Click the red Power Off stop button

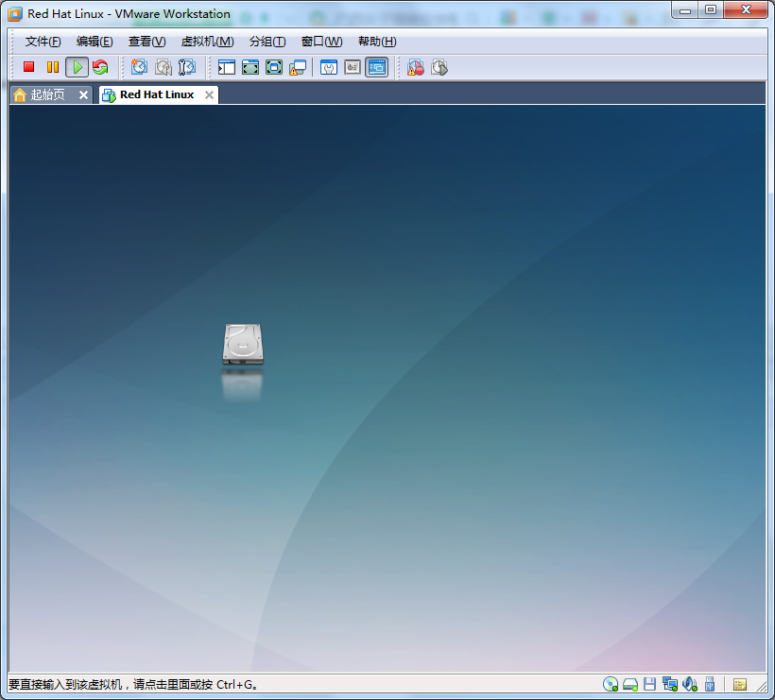tap(28, 67)
